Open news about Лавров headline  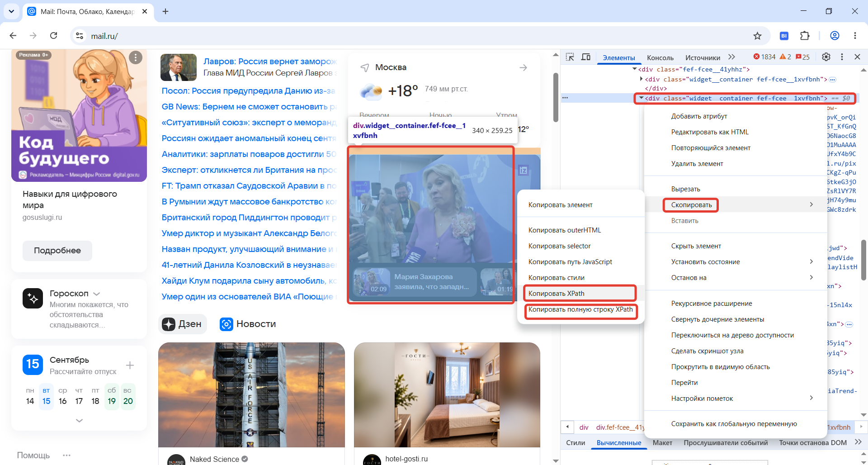coord(270,62)
